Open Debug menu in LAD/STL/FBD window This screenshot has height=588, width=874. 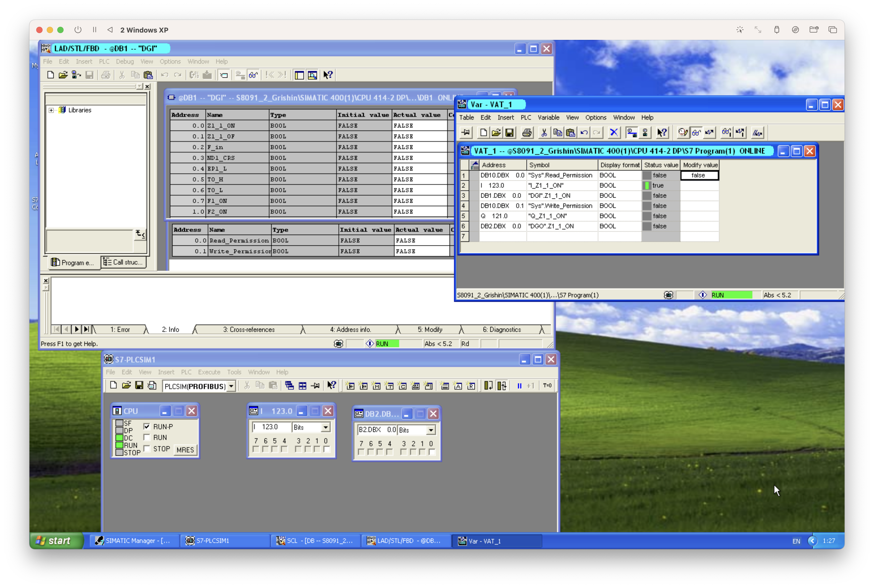[x=124, y=61]
